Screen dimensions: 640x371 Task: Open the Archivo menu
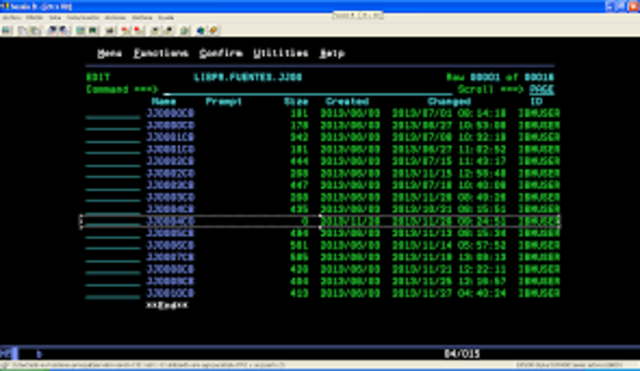click(x=11, y=18)
